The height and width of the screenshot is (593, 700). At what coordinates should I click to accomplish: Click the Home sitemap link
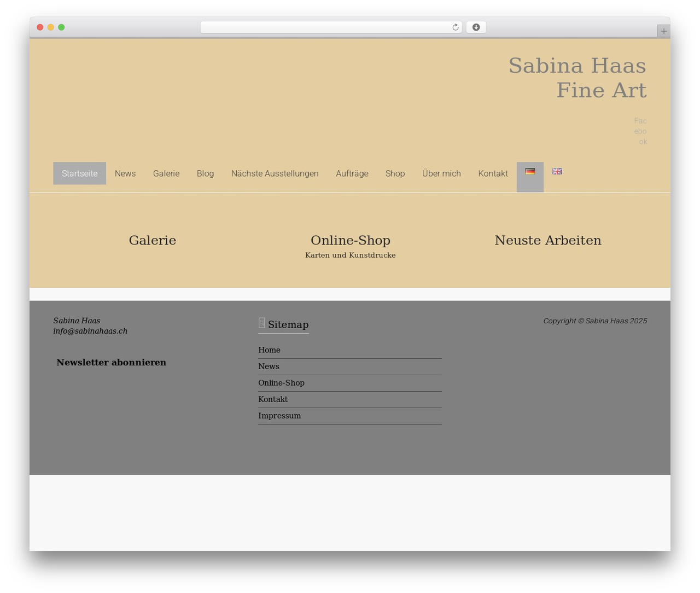pyautogui.click(x=269, y=350)
